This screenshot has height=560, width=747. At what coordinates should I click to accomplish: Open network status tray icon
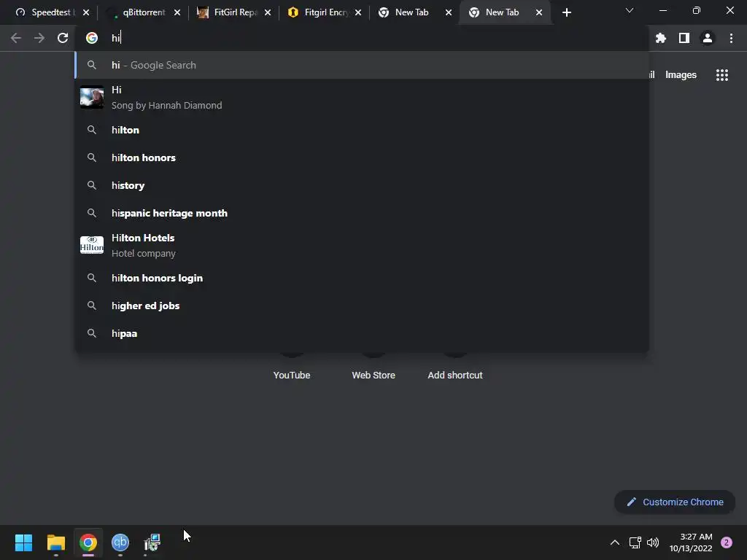point(635,542)
